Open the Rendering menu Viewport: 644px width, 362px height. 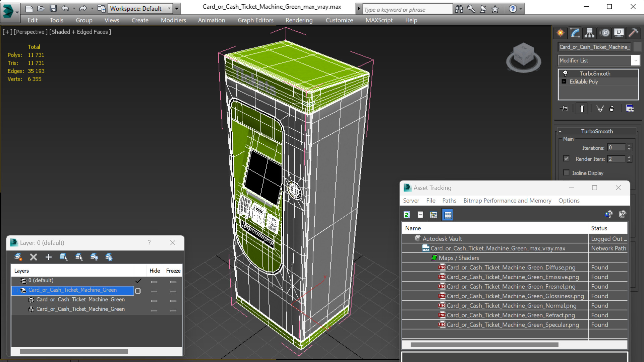click(299, 20)
